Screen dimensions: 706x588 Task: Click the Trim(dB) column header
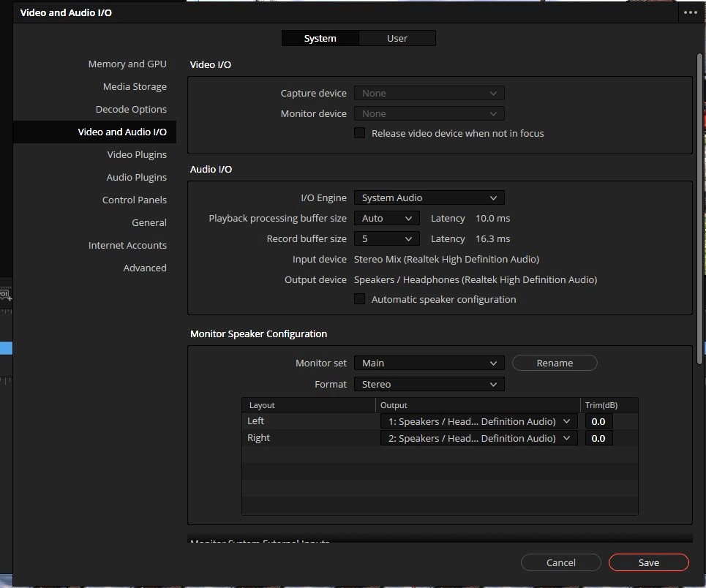pos(609,405)
